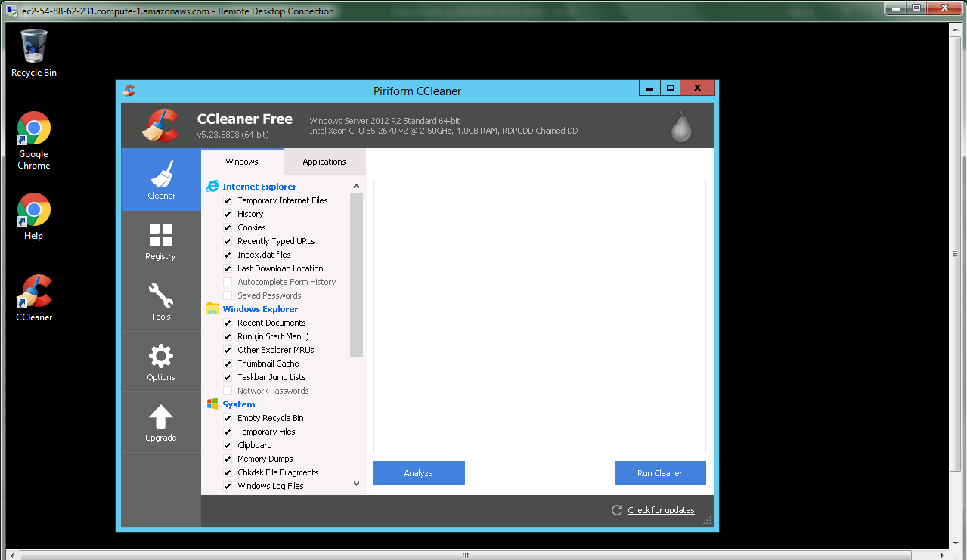The height and width of the screenshot is (560, 967).
Task: Open the Options gear section
Action: (161, 362)
